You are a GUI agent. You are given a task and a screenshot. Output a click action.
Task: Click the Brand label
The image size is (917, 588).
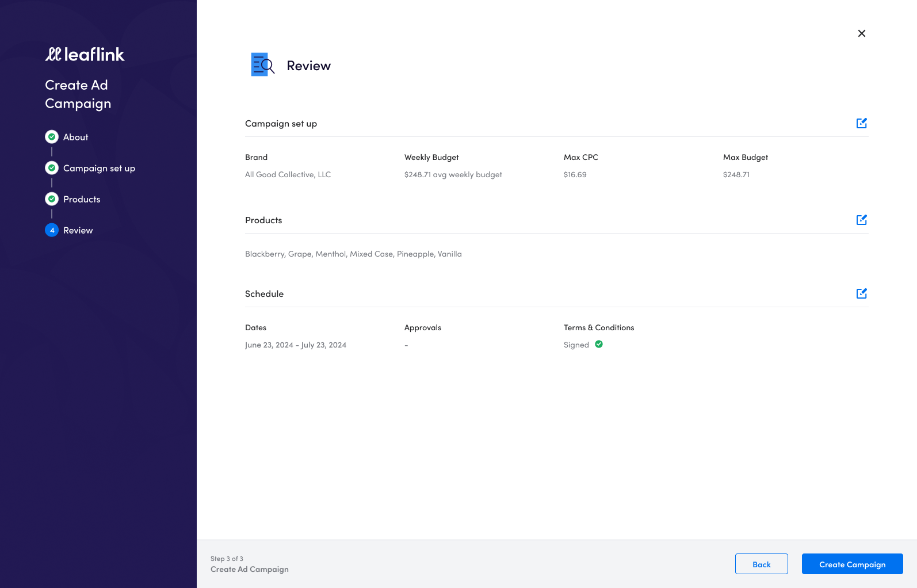coord(256,157)
